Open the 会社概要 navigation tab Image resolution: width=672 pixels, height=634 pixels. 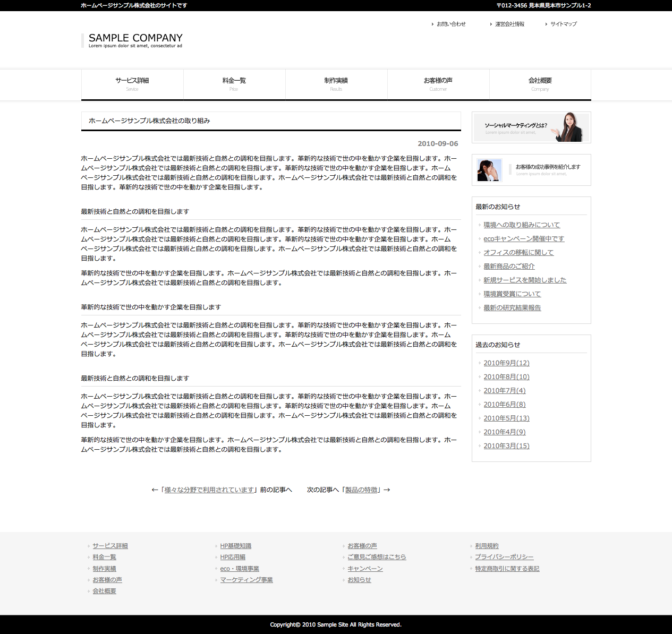[x=540, y=84]
